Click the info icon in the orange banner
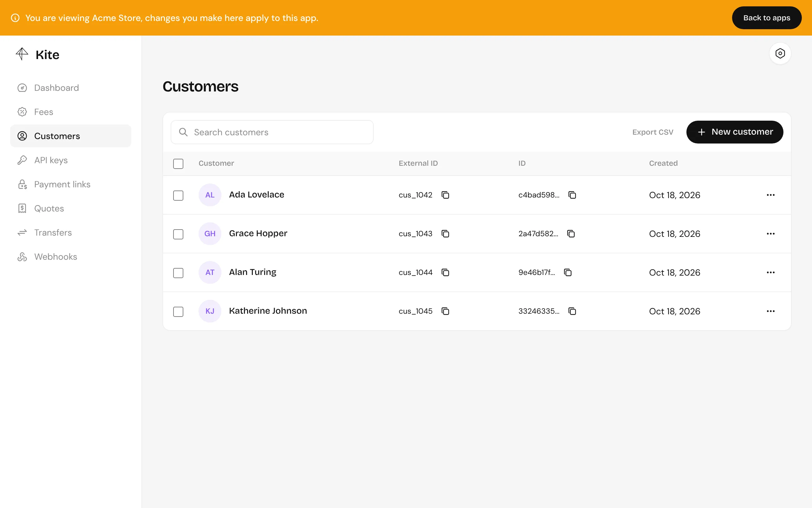This screenshot has height=508, width=812. pos(15,18)
